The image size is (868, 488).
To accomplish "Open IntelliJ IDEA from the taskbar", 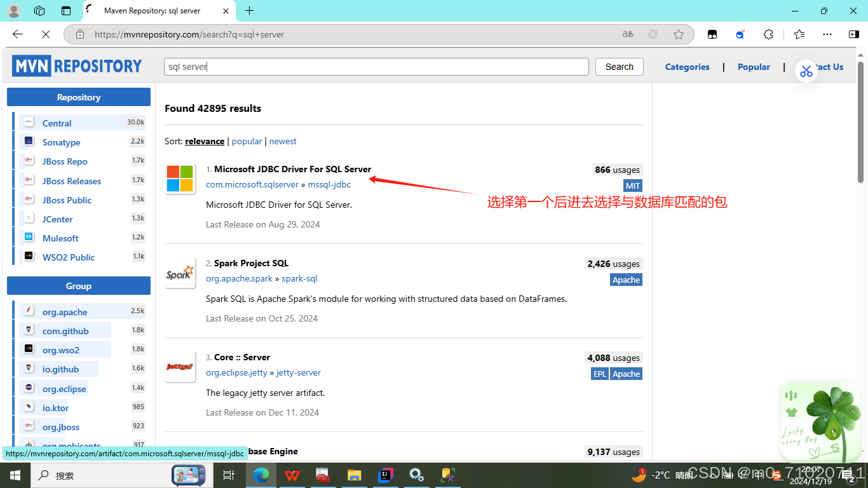I will coord(385,475).
